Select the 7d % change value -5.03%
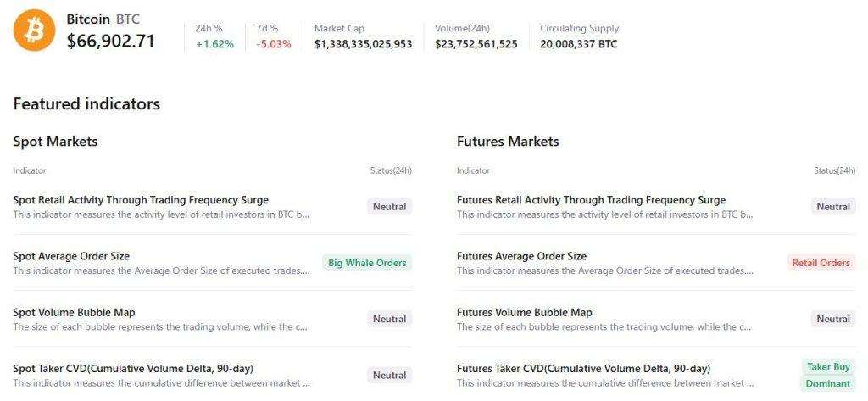The height and width of the screenshot is (401, 868). click(274, 44)
